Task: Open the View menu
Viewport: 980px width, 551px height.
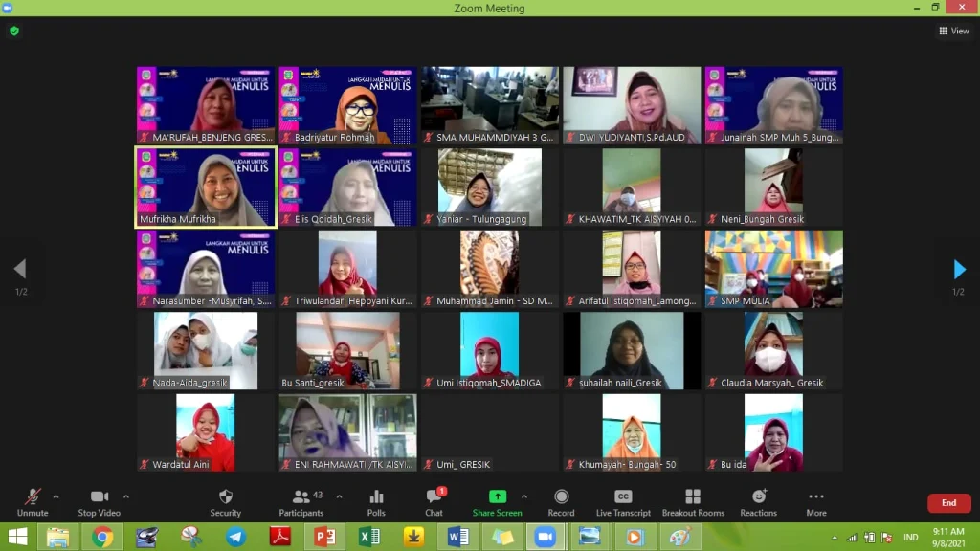Action: click(954, 30)
